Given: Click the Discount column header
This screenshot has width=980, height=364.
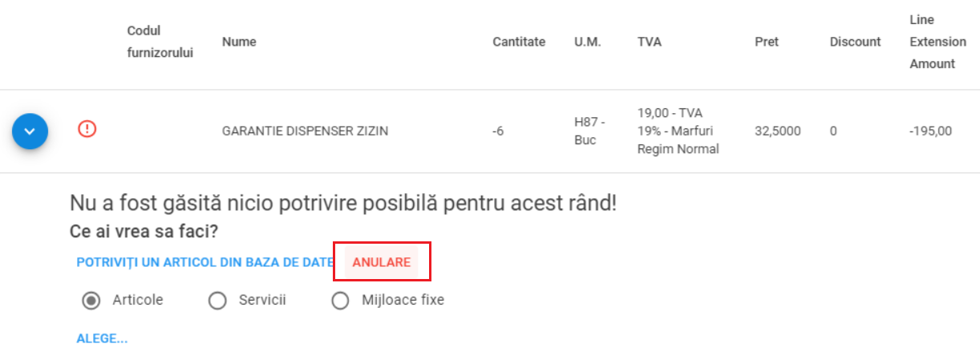Looking at the screenshot, I should [856, 42].
